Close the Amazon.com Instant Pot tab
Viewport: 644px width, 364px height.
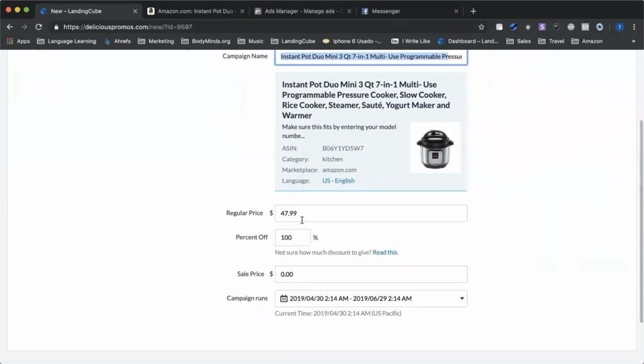point(242,11)
